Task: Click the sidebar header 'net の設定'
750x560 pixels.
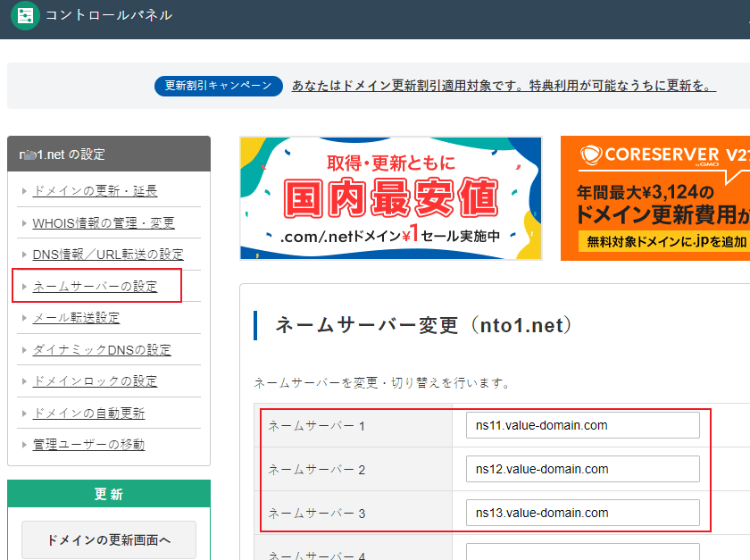Action: coord(109,155)
